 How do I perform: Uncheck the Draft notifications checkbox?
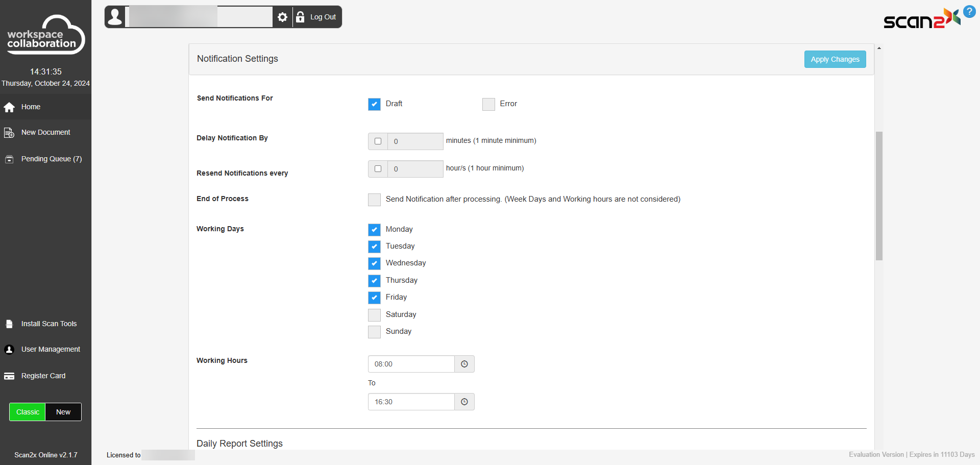pyautogui.click(x=374, y=104)
